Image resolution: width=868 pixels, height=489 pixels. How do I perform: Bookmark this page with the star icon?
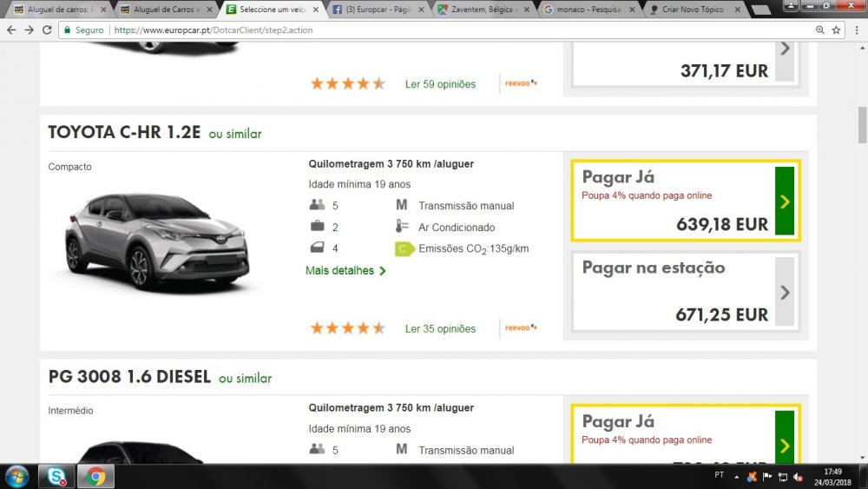[x=836, y=30]
